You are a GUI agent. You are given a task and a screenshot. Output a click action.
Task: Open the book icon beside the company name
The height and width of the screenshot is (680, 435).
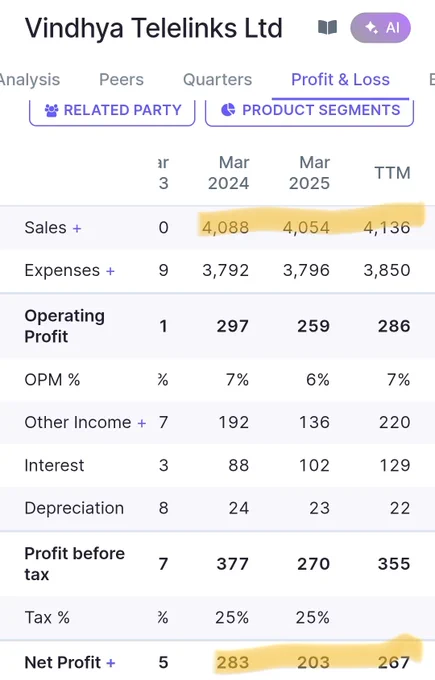pos(327,28)
